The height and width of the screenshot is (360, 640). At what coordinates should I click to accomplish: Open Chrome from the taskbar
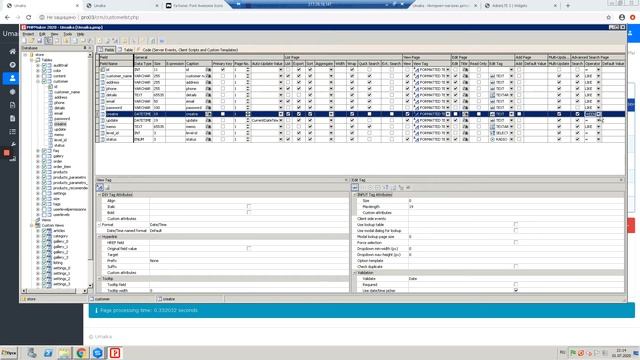pyautogui.click(x=81, y=353)
